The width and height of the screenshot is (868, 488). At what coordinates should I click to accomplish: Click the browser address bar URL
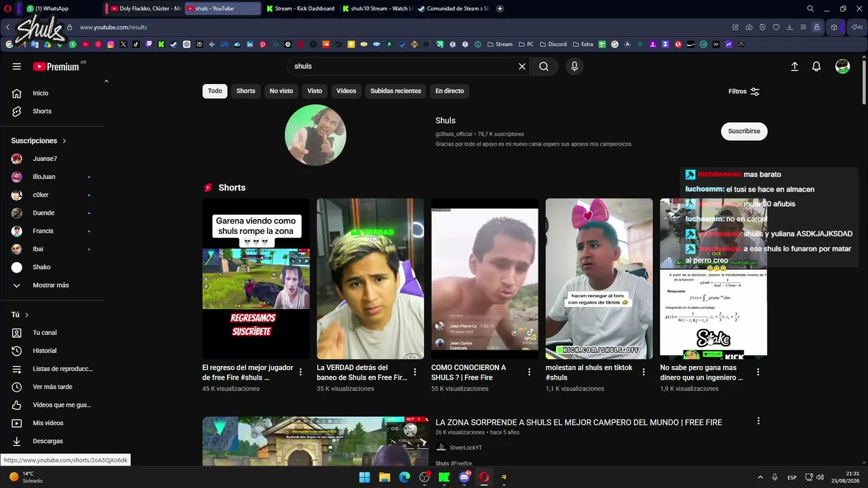tap(113, 27)
